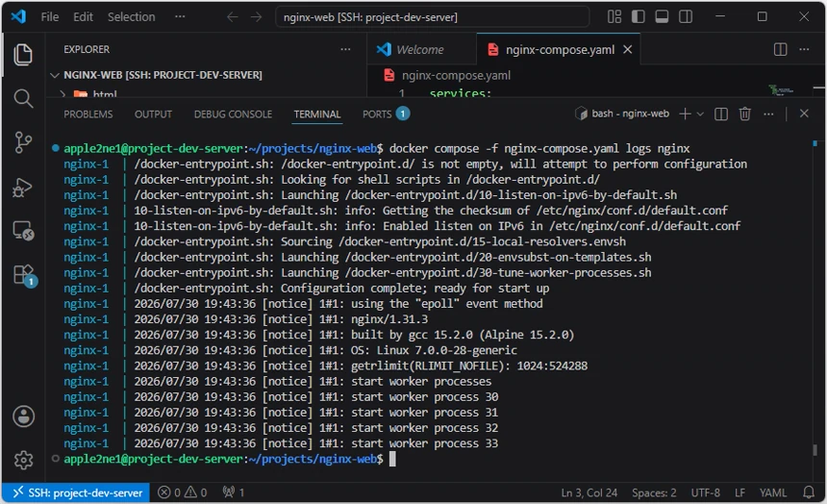Go forward with the navigation arrow

coord(257,17)
